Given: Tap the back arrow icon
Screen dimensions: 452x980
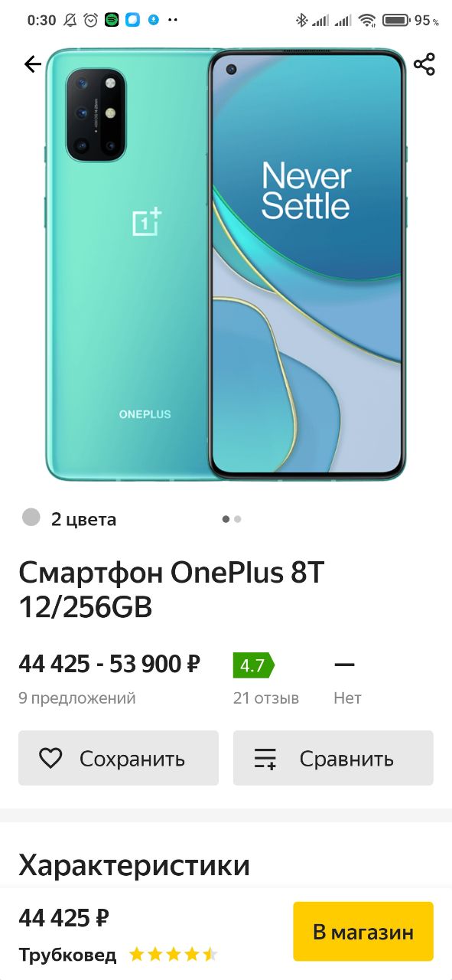Looking at the screenshot, I should pos(33,64).
